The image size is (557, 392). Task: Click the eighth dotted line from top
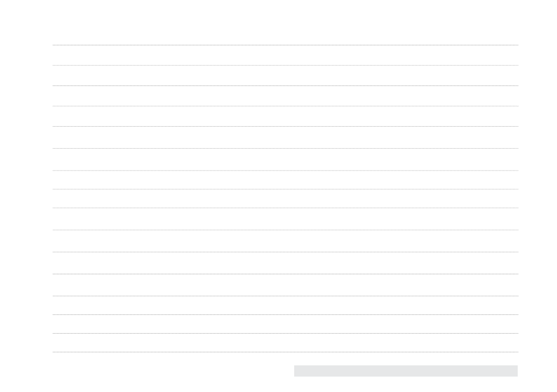coord(285,189)
